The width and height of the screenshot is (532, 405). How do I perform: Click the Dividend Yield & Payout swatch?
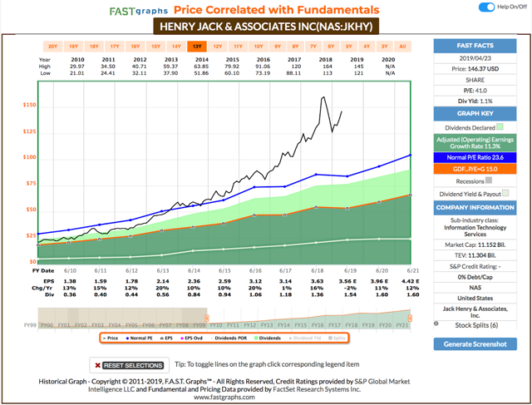tap(505, 193)
